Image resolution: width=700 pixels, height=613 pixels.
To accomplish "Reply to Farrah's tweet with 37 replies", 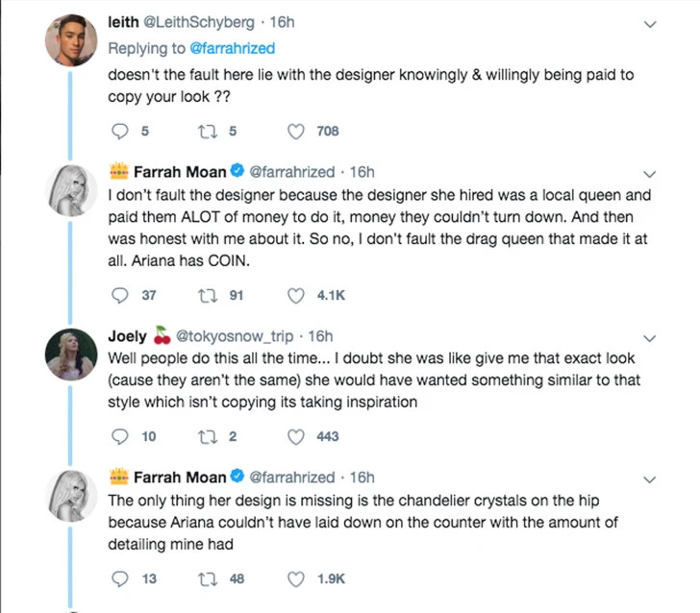I will pyautogui.click(x=120, y=295).
